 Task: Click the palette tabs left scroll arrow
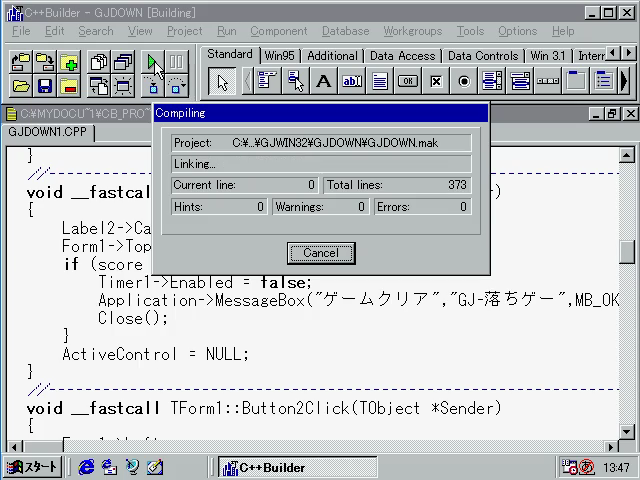tap(612, 53)
